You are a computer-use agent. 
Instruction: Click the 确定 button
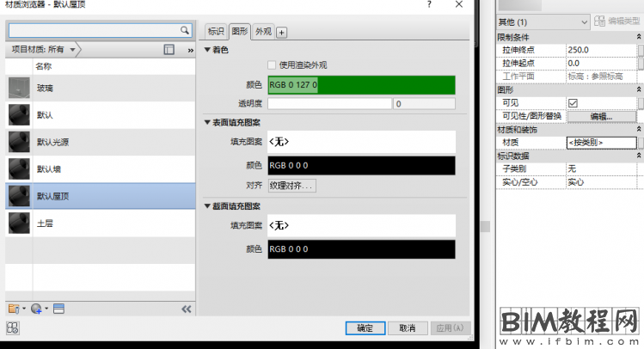[365, 328]
